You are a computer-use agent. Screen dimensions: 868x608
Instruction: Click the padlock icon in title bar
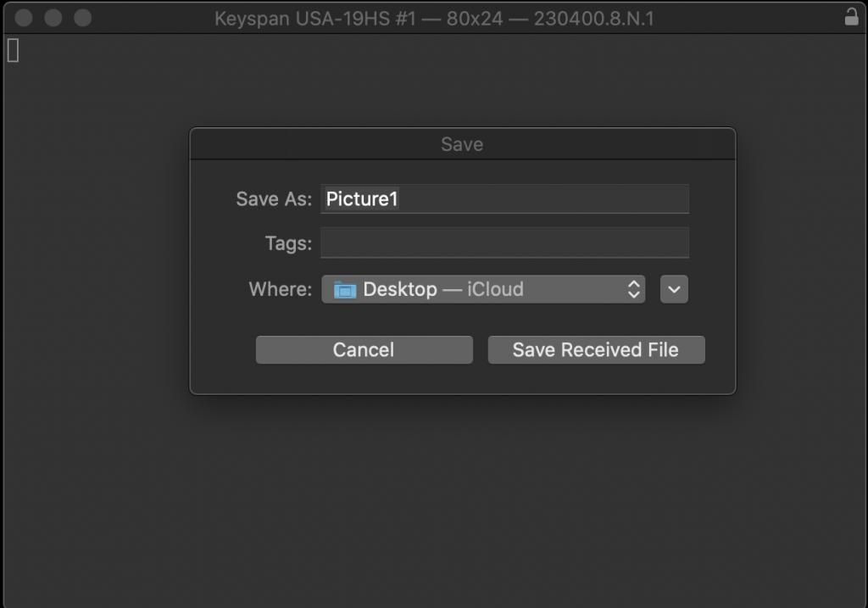pyautogui.click(x=851, y=17)
